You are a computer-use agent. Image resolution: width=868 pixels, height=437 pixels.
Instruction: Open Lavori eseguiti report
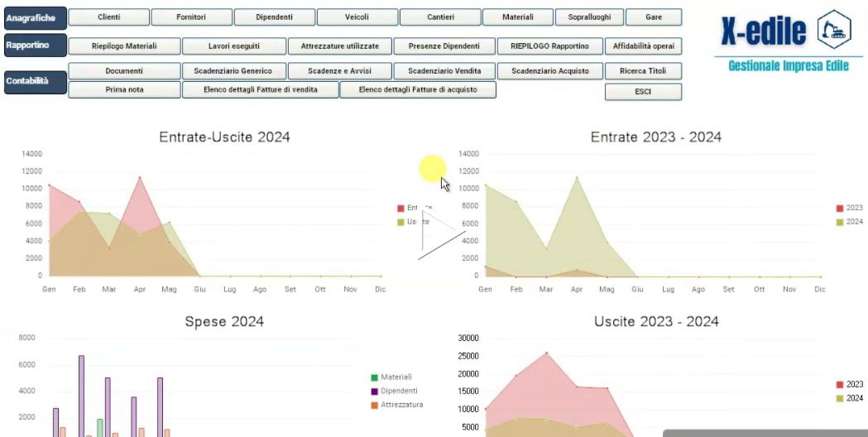tap(234, 46)
